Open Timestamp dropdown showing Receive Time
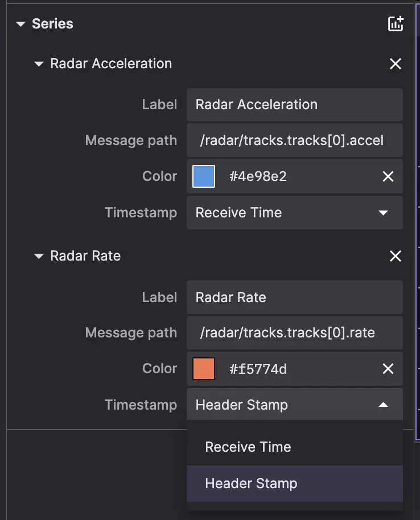This screenshot has height=520, width=420. (x=294, y=213)
